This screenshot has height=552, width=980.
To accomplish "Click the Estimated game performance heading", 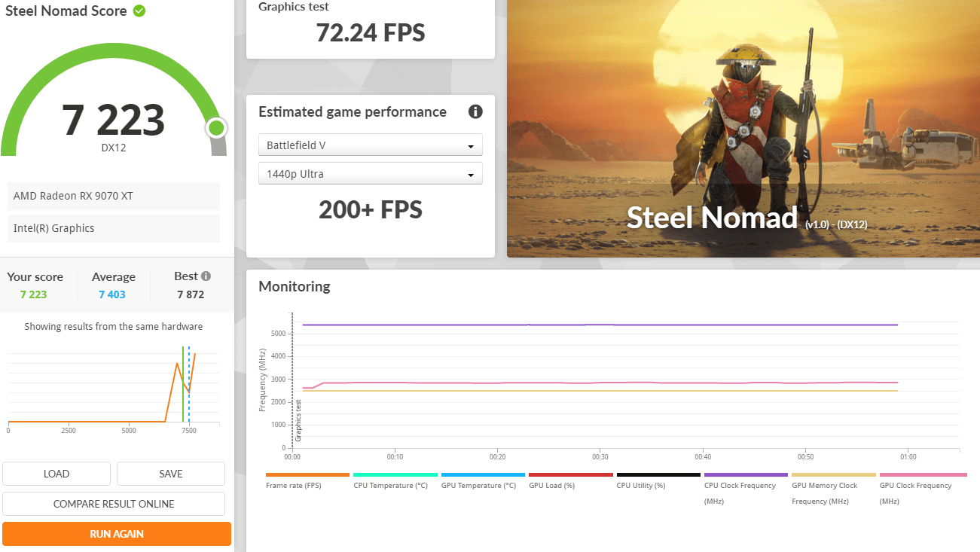I will (x=353, y=111).
